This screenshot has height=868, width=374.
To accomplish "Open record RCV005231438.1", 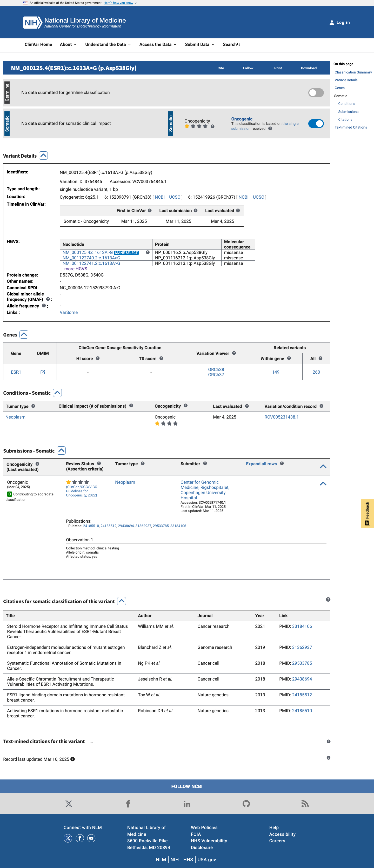I will pos(281,417).
